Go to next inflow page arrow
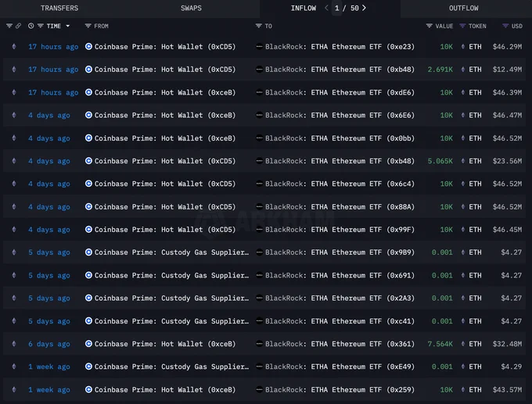532x404 pixels. coord(364,8)
